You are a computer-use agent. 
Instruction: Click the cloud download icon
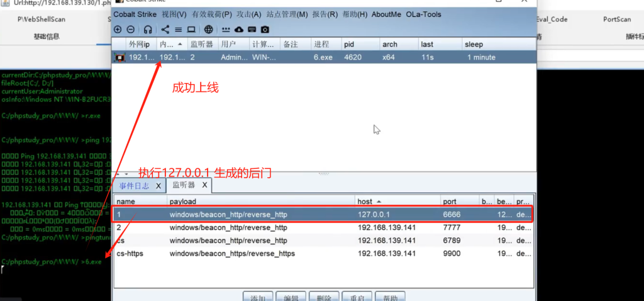click(x=238, y=29)
